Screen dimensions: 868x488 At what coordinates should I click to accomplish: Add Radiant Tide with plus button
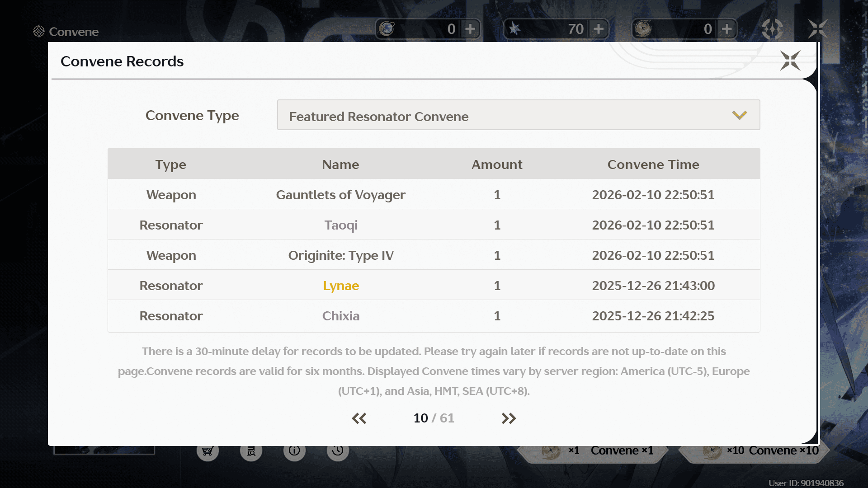point(726,29)
